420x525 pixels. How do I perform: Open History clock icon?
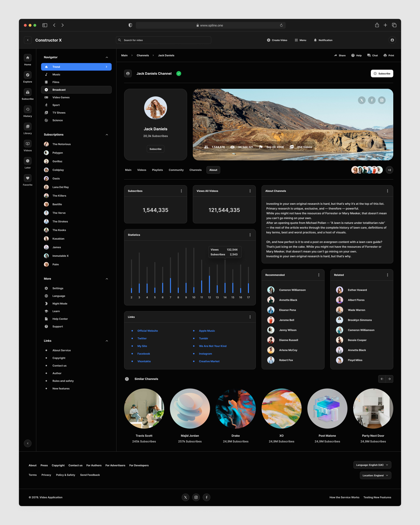27,109
